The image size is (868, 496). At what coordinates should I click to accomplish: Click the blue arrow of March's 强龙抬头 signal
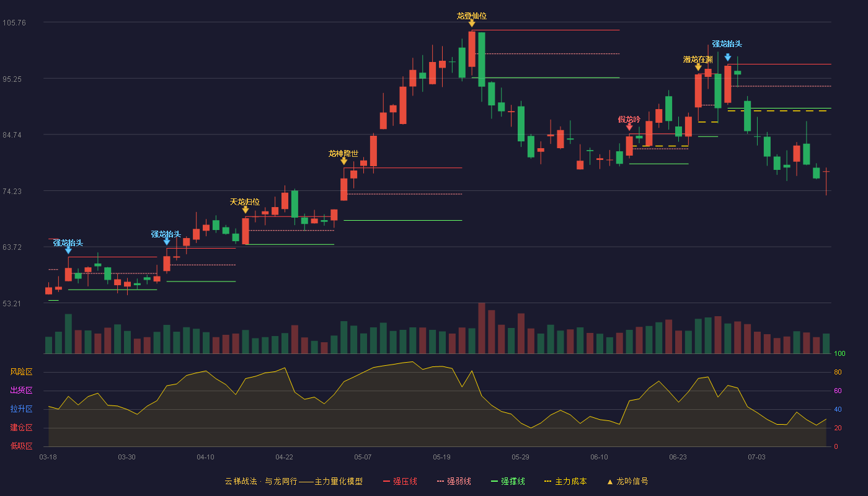click(x=68, y=250)
